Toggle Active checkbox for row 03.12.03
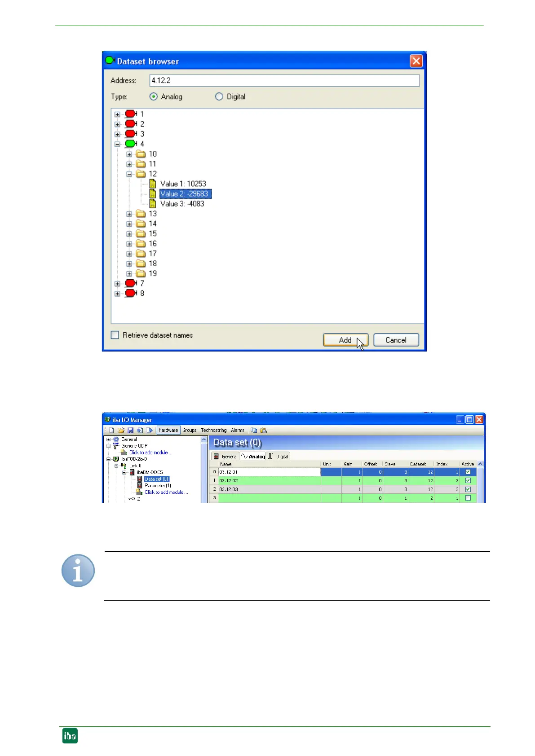Screen dimensions: 535x756 (468, 489)
